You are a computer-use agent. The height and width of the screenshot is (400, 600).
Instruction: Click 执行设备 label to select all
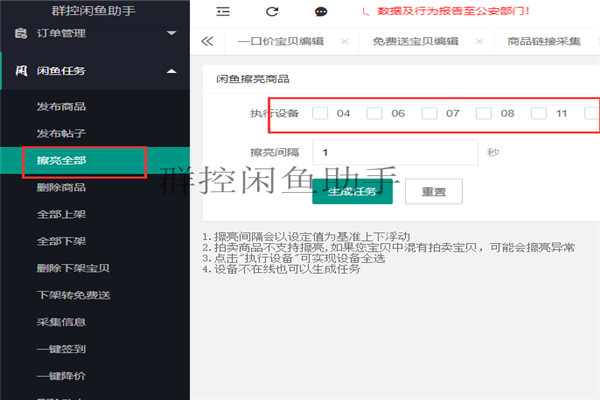[x=274, y=113]
